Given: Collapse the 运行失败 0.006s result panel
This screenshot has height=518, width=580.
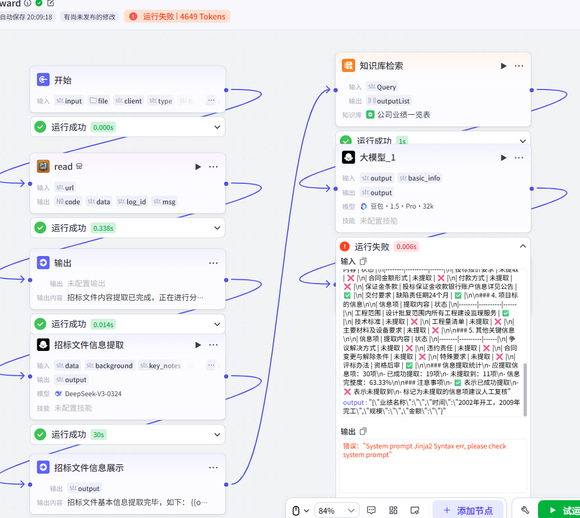Looking at the screenshot, I should coord(523,246).
